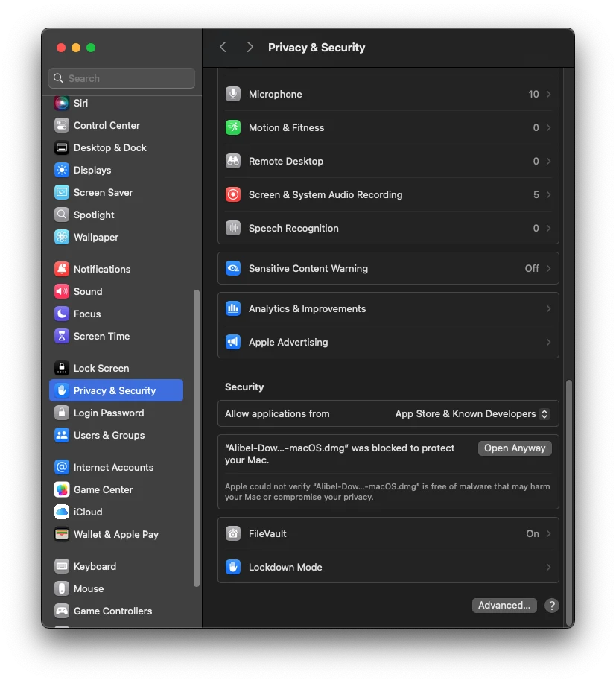Click the FileVault house icon
This screenshot has width=616, height=683.
[233, 533]
